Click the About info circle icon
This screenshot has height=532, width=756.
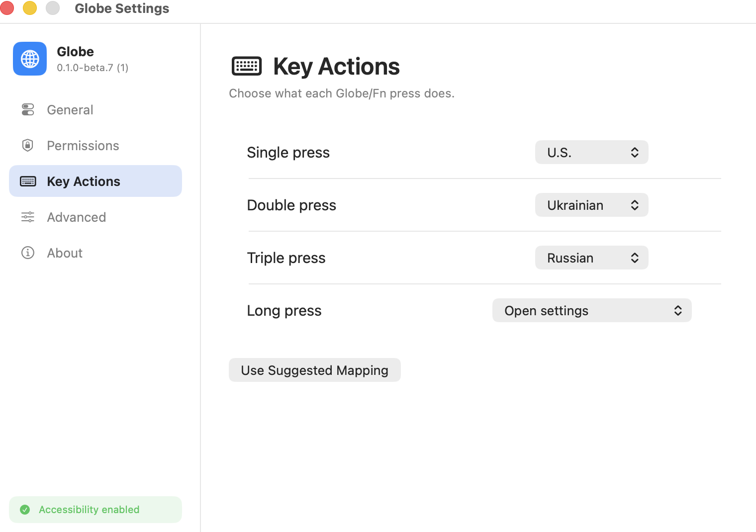(28, 253)
